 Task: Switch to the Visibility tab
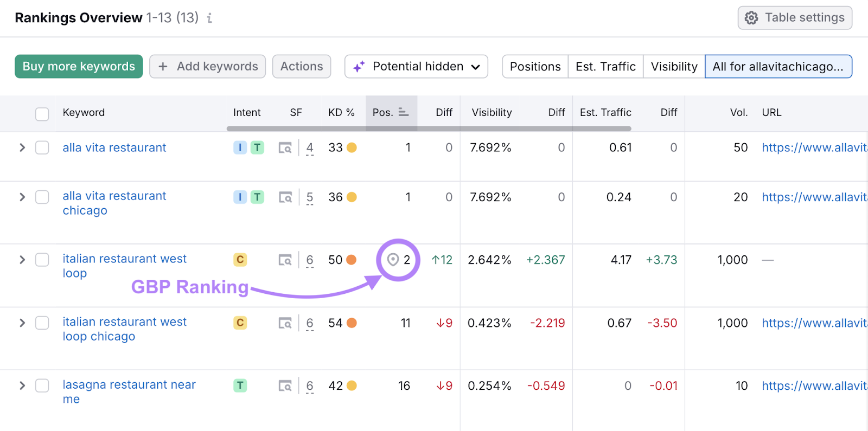coord(674,67)
